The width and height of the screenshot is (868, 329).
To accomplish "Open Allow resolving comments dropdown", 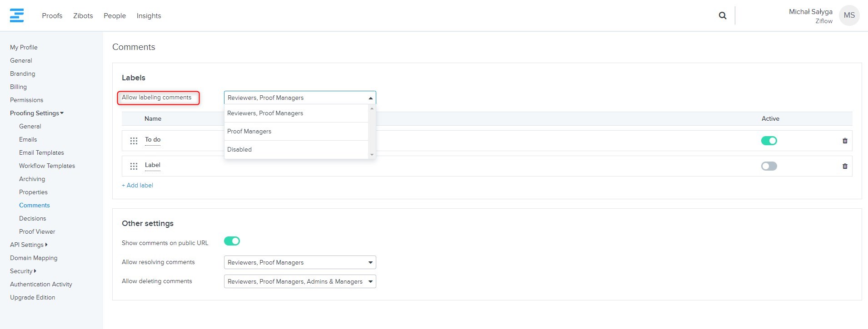I will [299, 262].
